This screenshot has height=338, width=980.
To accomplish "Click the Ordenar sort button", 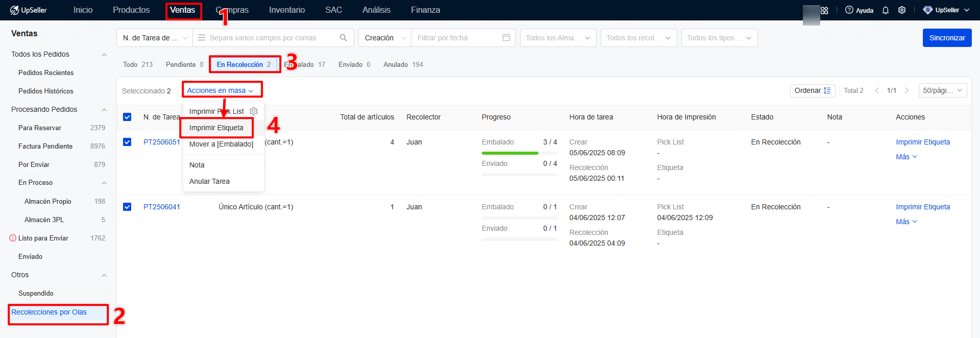I will [812, 90].
